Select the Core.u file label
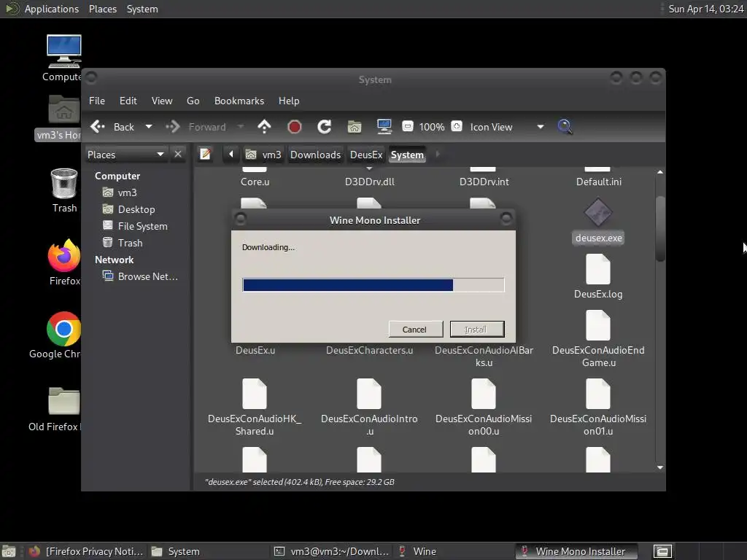747x560 pixels. (255, 182)
